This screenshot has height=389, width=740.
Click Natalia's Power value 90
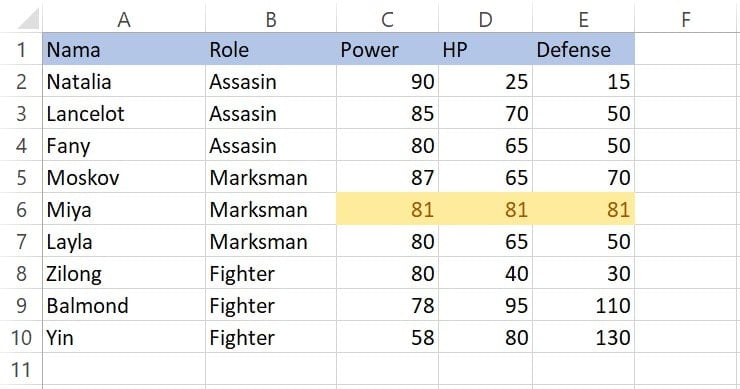387,81
